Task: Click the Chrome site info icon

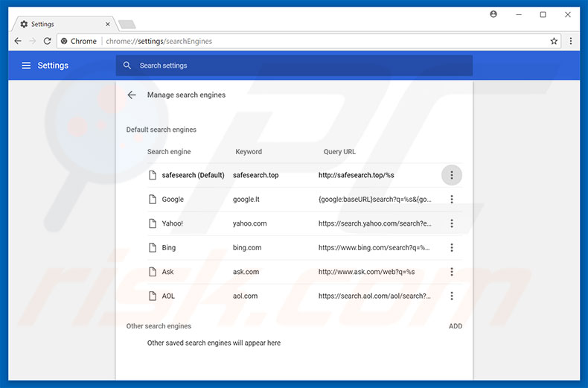Action: (64, 41)
